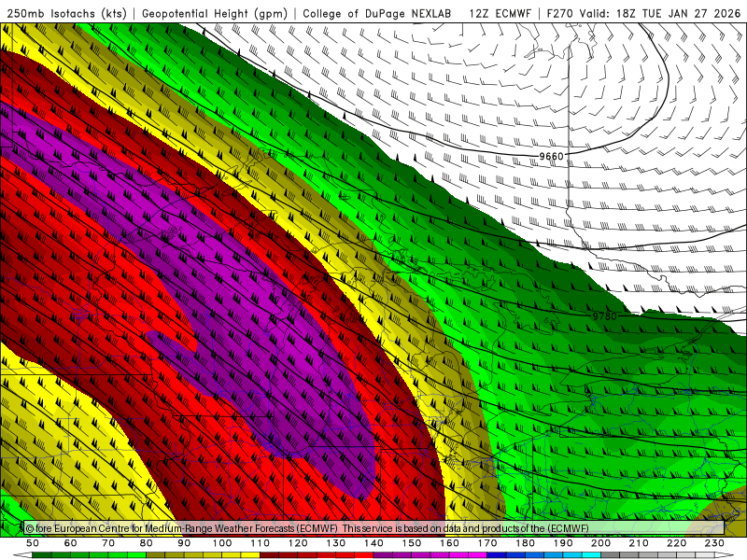The height and width of the screenshot is (560, 747).
Task: Click 'Valid: 18Z TUE JAN 27 2026' text
Action: pos(660,13)
